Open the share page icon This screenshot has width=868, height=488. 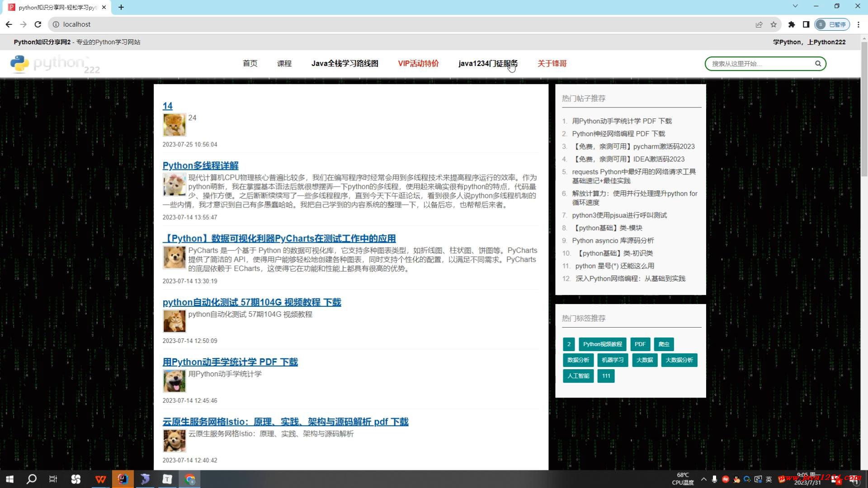click(759, 24)
